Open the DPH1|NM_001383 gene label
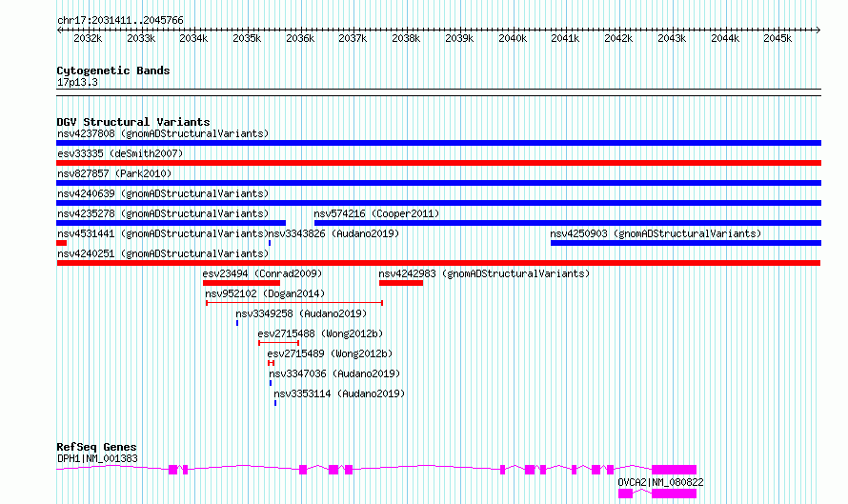 pyautogui.click(x=97, y=458)
